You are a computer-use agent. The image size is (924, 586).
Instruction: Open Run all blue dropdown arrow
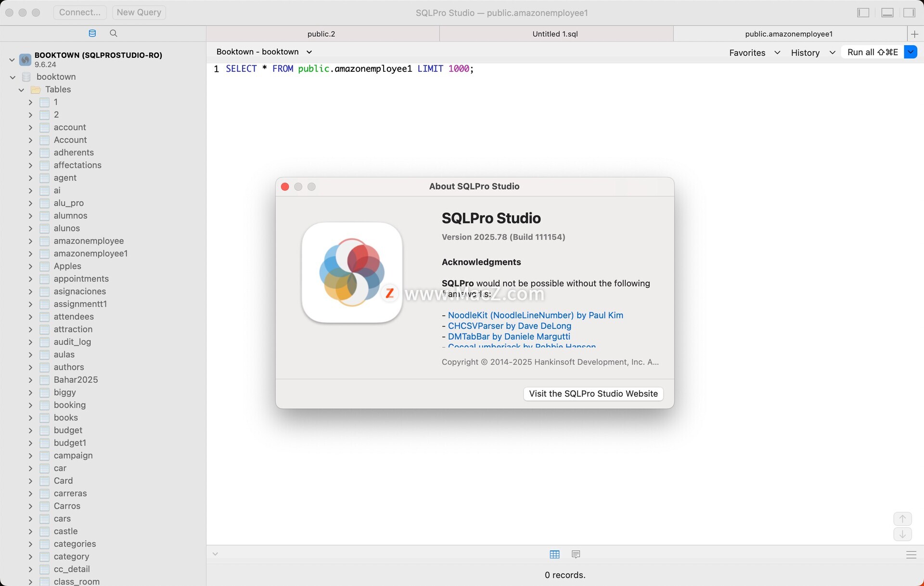pos(911,52)
